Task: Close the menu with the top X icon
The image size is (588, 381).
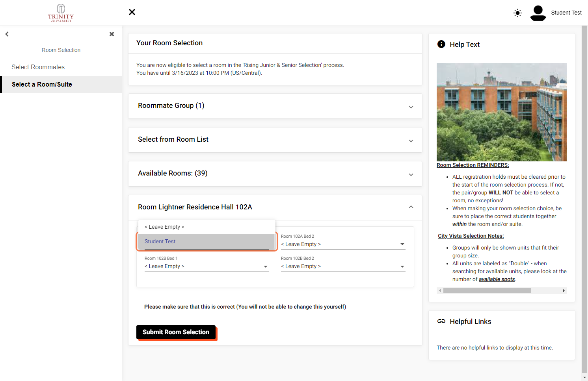Action: pyautogui.click(x=132, y=12)
